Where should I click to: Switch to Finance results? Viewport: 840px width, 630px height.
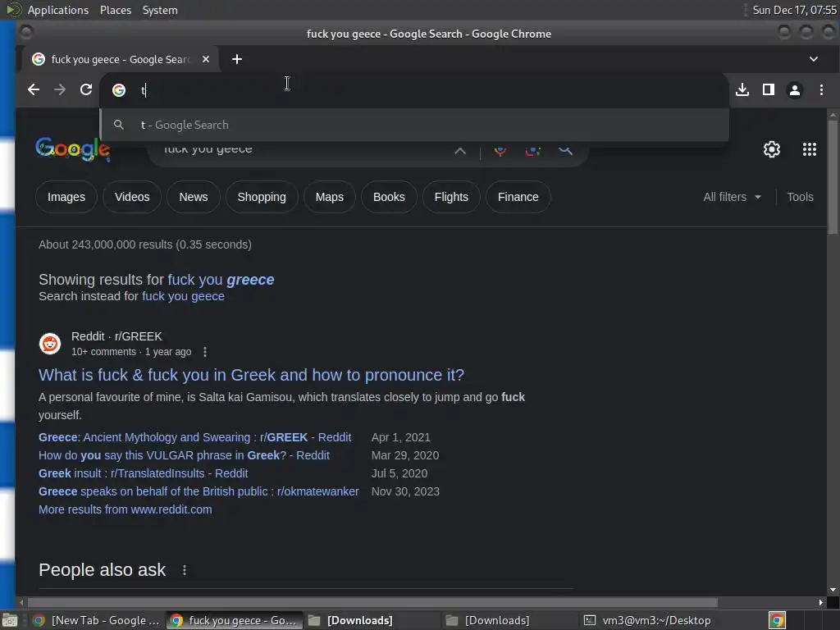pos(518,197)
